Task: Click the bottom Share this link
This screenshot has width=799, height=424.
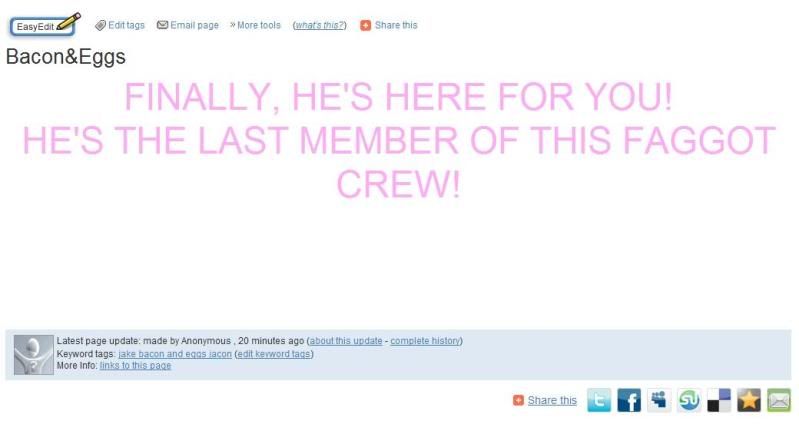Action: [552, 401]
